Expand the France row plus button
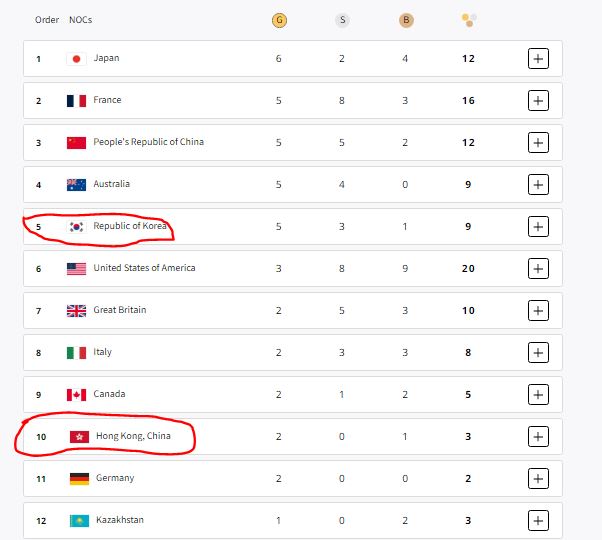 (x=538, y=101)
